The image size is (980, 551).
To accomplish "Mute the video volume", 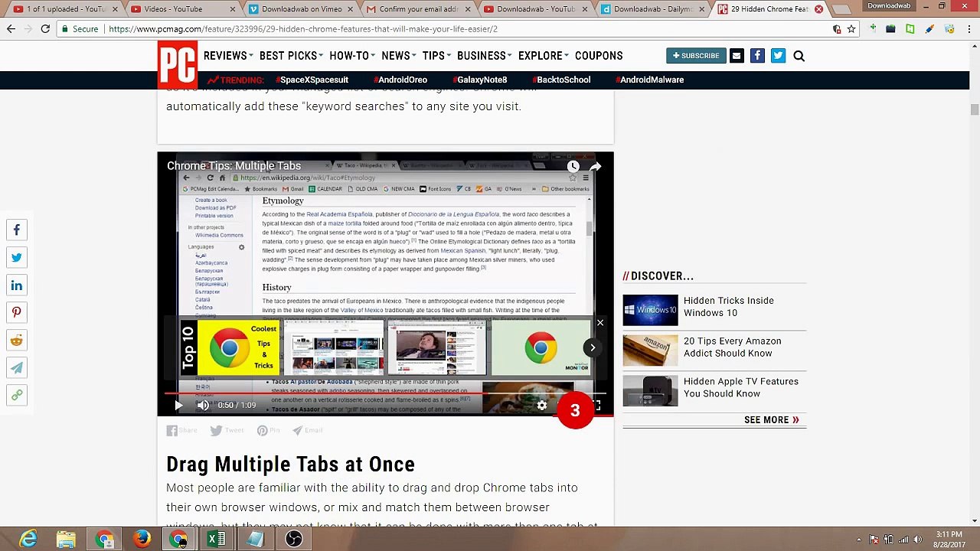I will tap(203, 406).
